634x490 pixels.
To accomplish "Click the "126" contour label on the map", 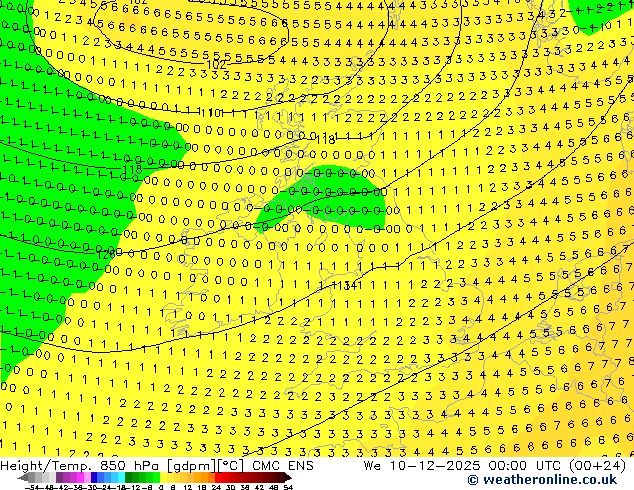I will 106,254.
